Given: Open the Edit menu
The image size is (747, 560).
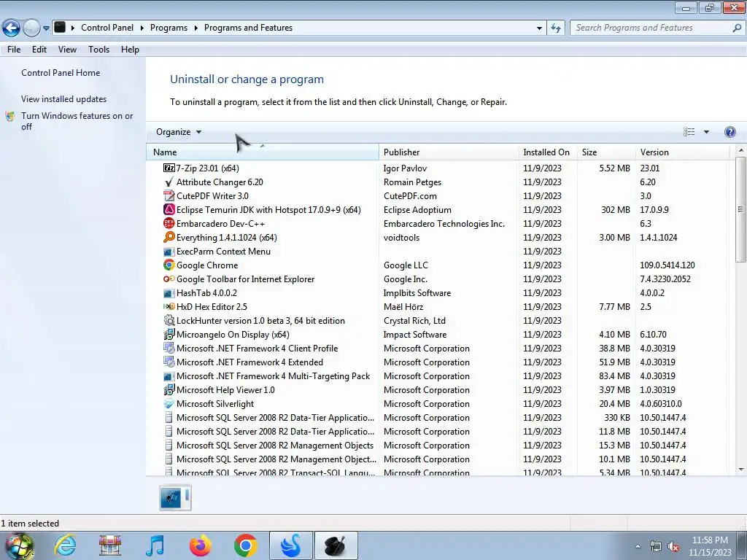Looking at the screenshot, I should (39, 50).
